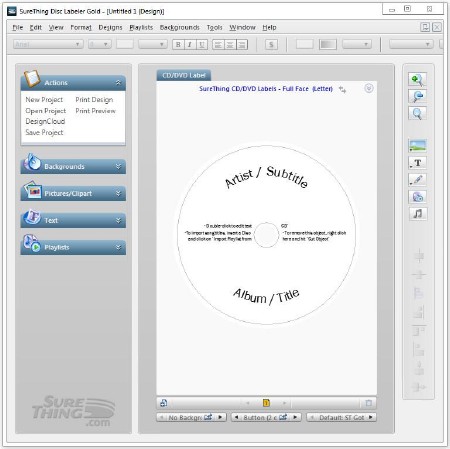Set right text alignment
This screenshot has width=450, height=449.
[242, 44]
